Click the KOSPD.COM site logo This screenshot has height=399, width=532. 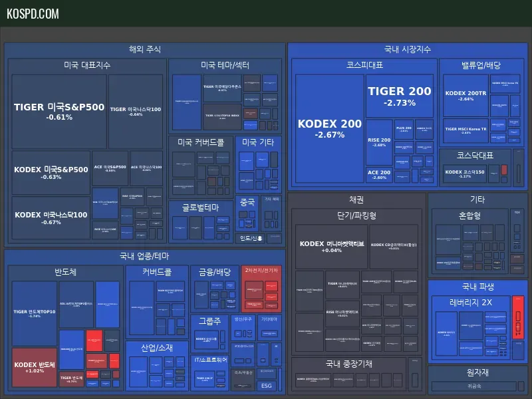coord(33,13)
